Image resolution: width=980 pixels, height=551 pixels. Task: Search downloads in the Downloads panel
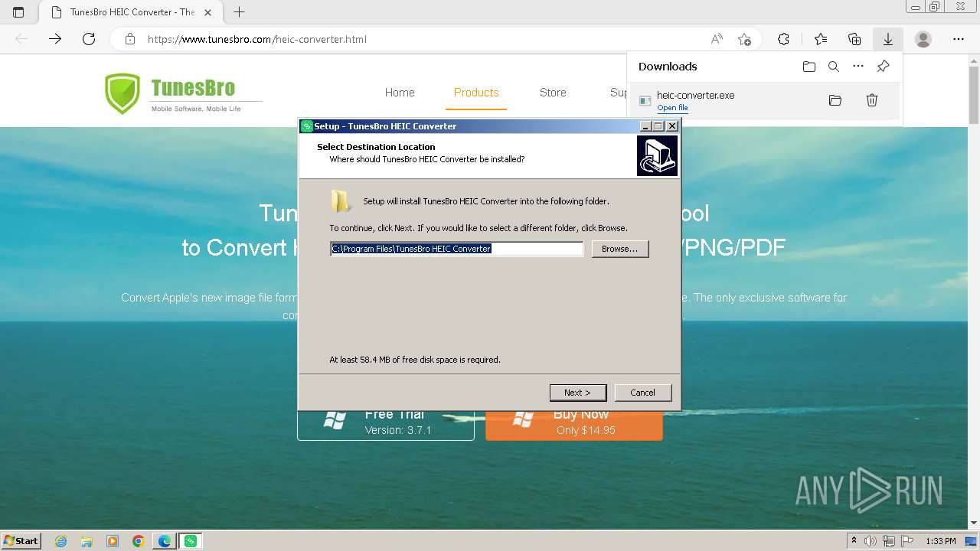click(x=834, y=67)
